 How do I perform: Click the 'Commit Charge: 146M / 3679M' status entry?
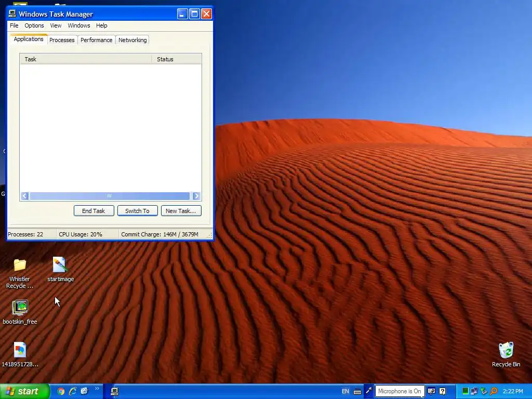[159, 234]
